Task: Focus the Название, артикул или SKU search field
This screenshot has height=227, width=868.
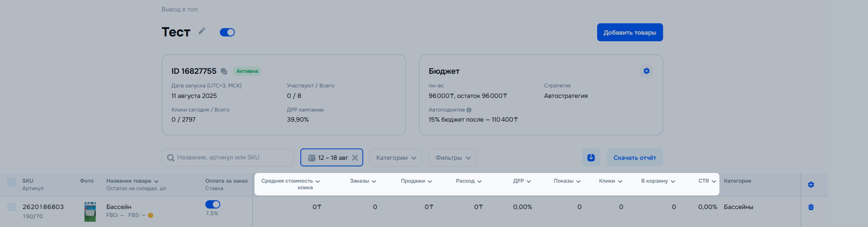Action: pos(228,157)
